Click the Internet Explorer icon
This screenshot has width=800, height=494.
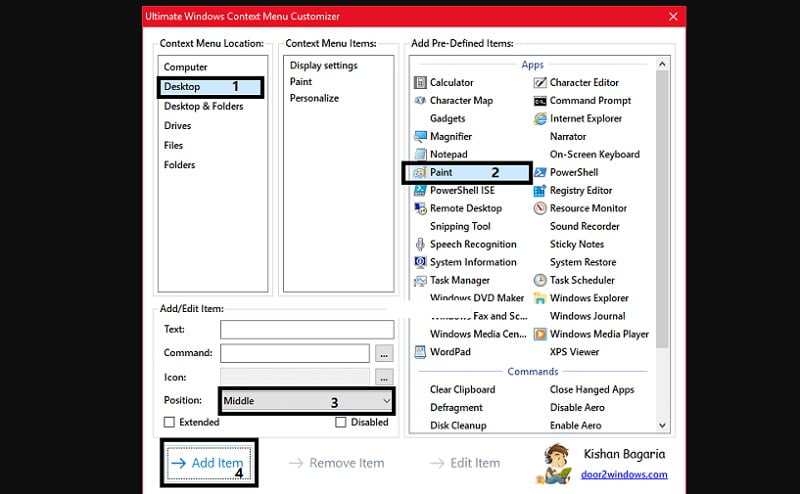[x=540, y=118]
